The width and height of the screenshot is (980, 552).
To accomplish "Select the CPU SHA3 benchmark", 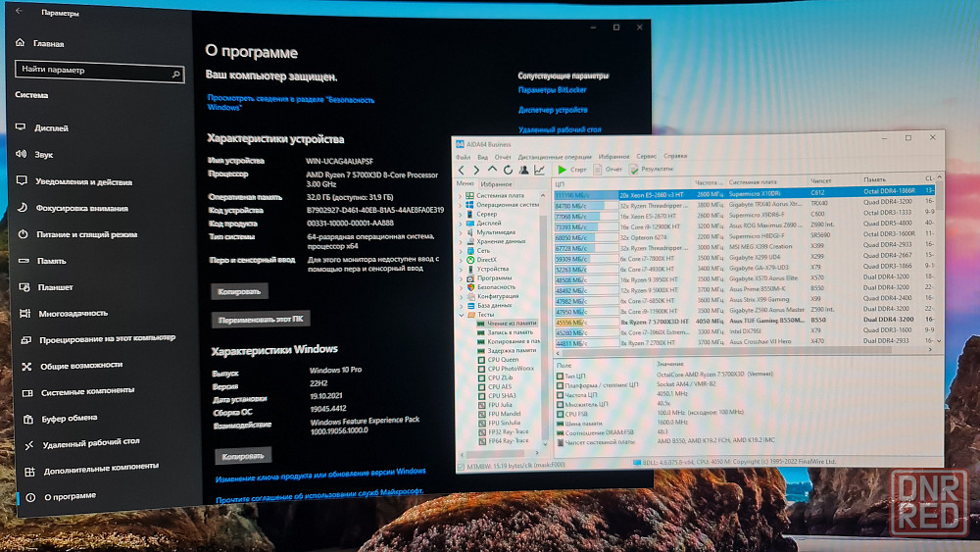I will tap(497, 396).
